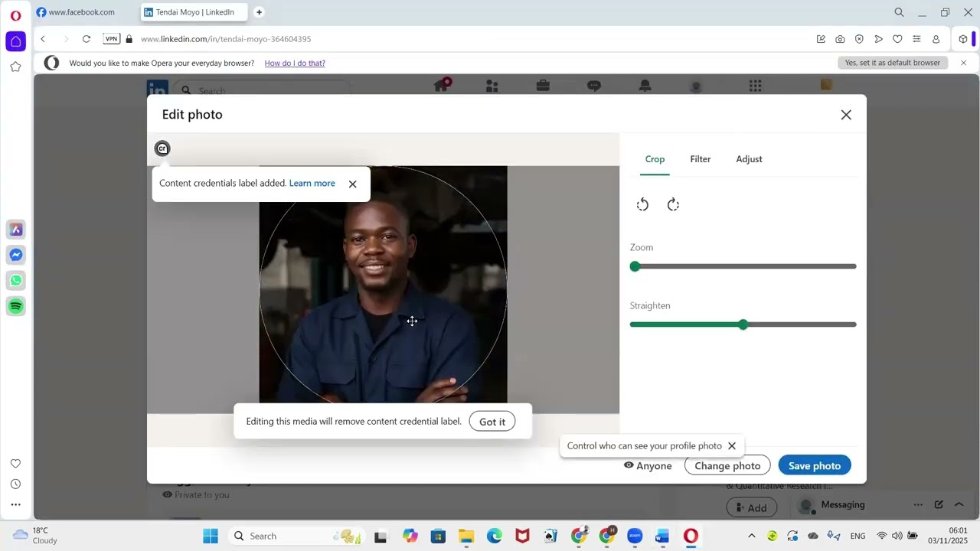Open the weather widget showing 18°C Cloudy

coord(36,536)
